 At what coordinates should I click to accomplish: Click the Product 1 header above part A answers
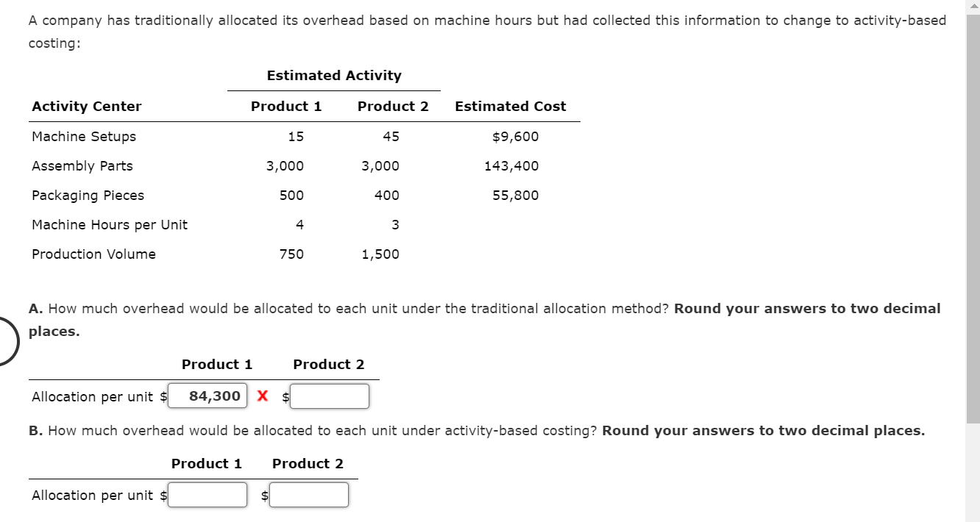[216, 364]
